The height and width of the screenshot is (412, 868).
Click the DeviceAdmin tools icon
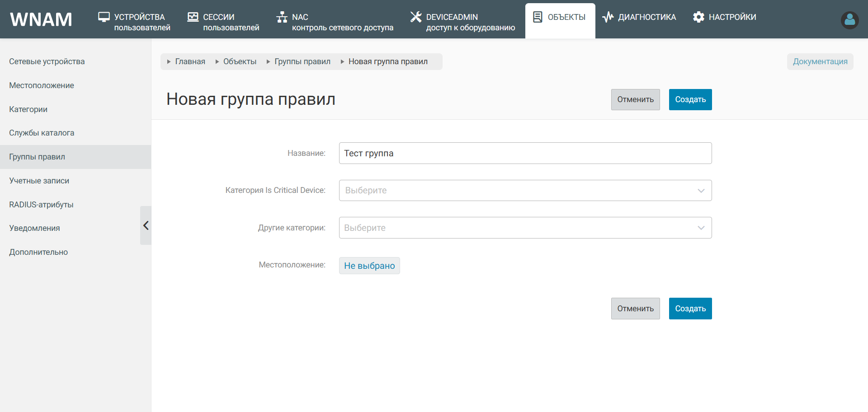(x=415, y=17)
